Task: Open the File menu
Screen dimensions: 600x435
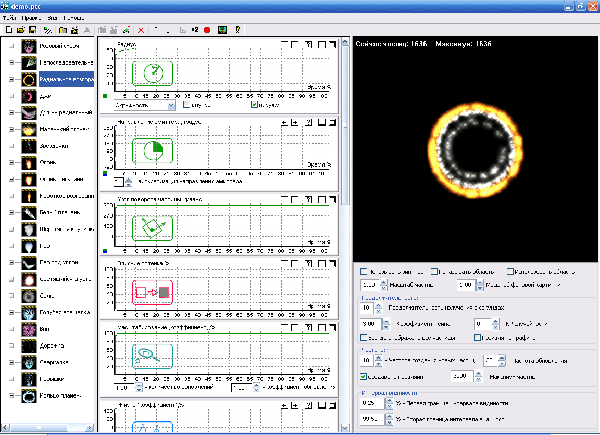Action: click(9, 18)
